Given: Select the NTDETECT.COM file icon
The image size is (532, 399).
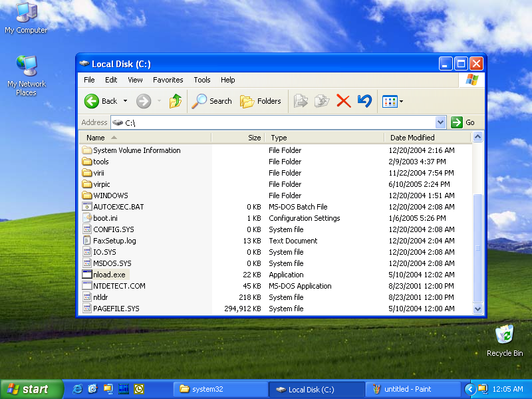Looking at the screenshot, I should (87, 286).
